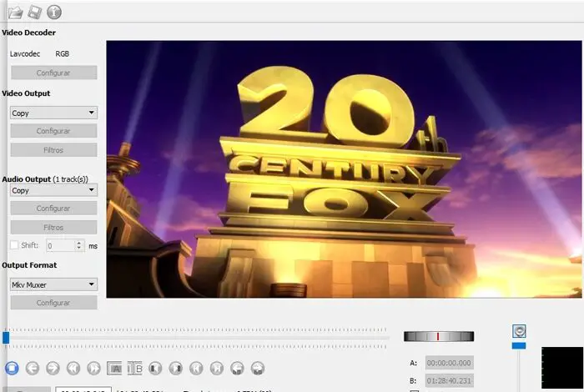Viewport: 584px width, 392px height.
Task: Jump forward 60 seconds
Action: tap(258, 368)
